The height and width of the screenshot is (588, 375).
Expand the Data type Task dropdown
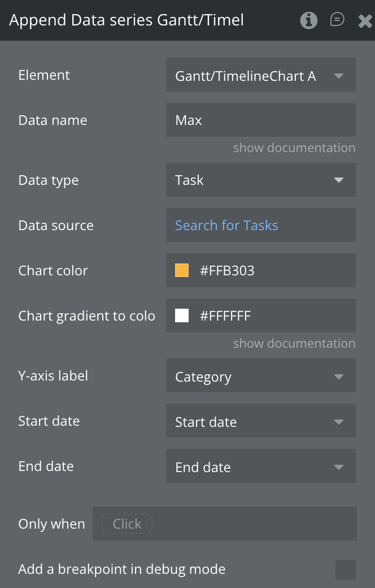(260, 180)
